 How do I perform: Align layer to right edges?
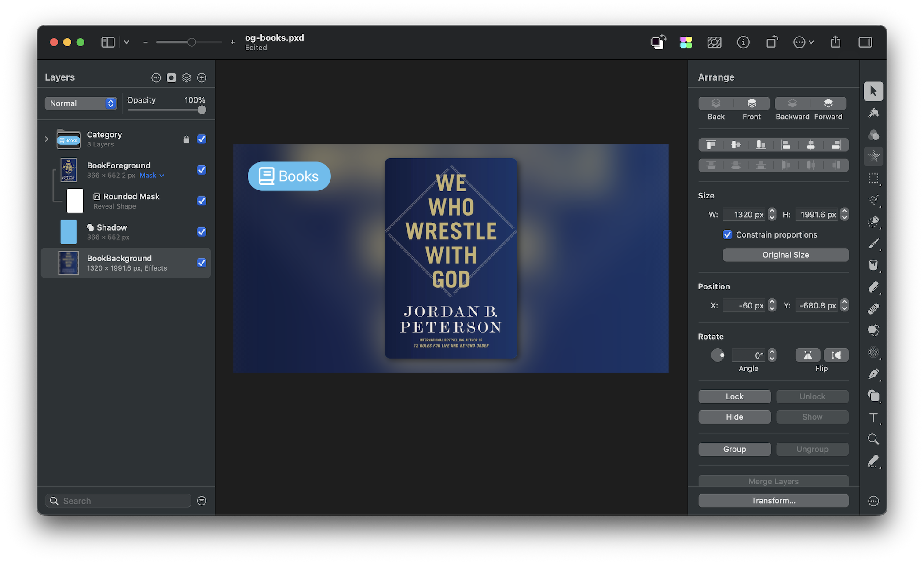point(836,145)
